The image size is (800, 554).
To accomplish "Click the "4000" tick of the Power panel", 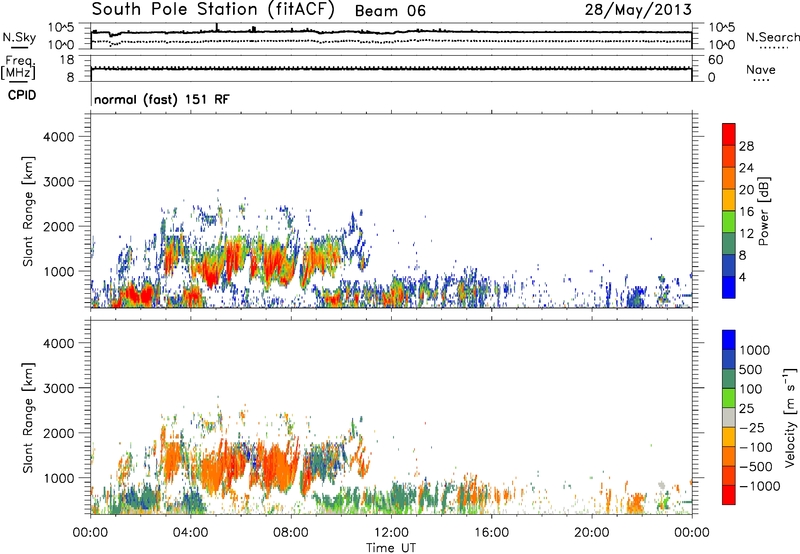I will (x=59, y=137).
